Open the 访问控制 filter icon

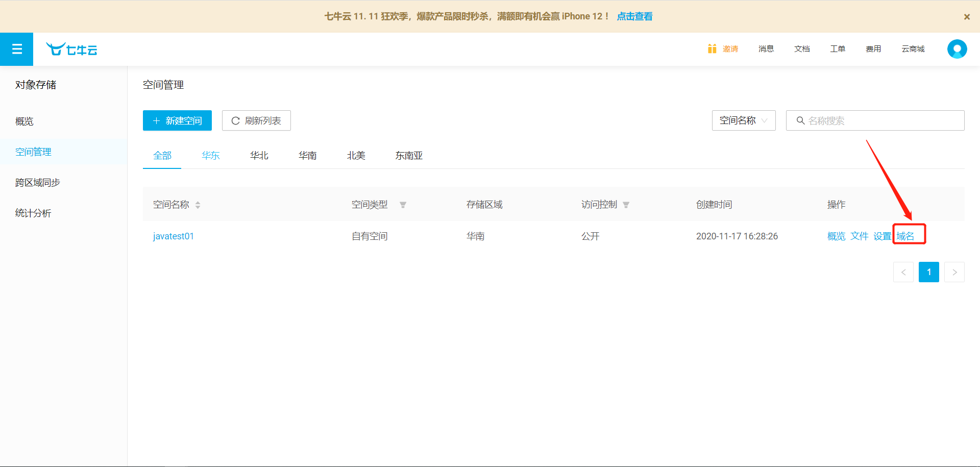coord(626,205)
